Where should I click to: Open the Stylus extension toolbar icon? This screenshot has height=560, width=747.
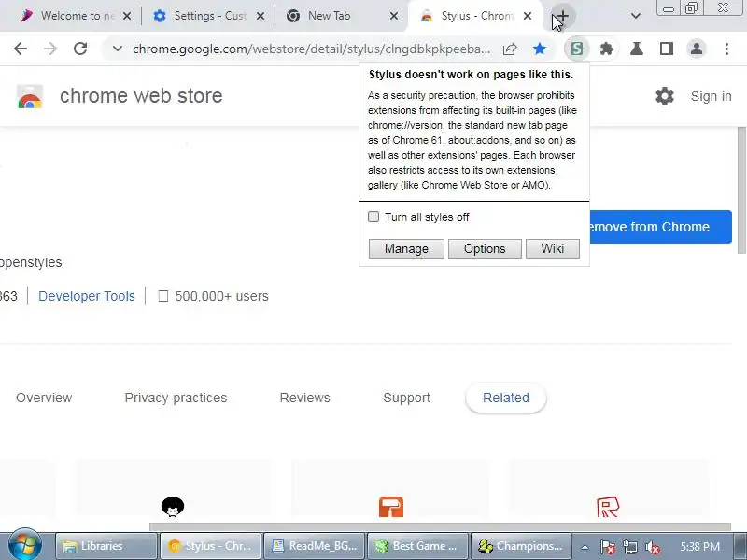577,49
